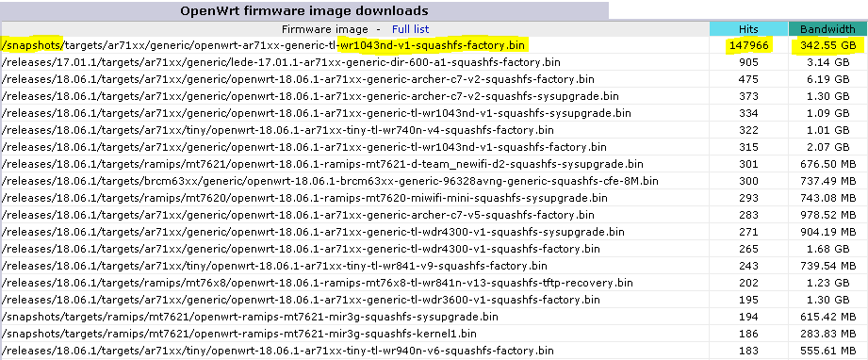The width and height of the screenshot is (868, 360).
Task: Click the 283 hits value
Action: click(x=748, y=215)
